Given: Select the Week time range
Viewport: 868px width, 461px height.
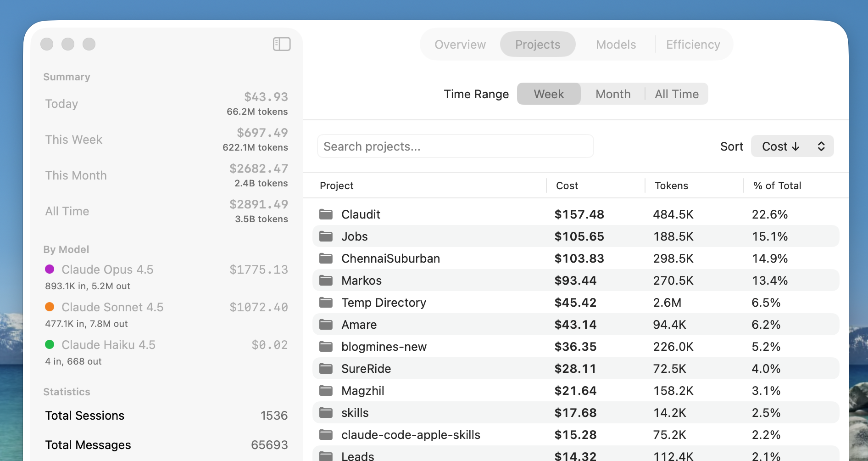Looking at the screenshot, I should [548, 94].
